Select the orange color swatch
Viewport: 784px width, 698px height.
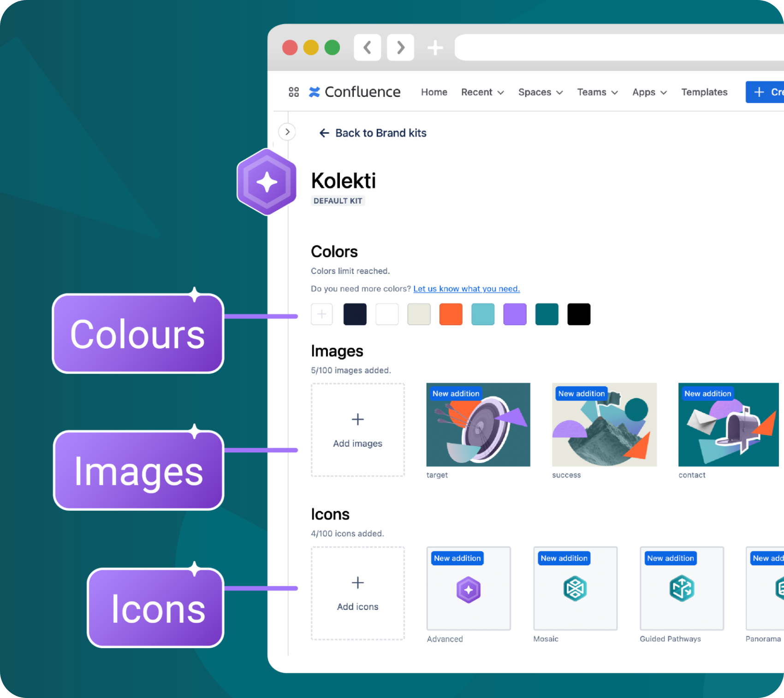pyautogui.click(x=451, y=314)
